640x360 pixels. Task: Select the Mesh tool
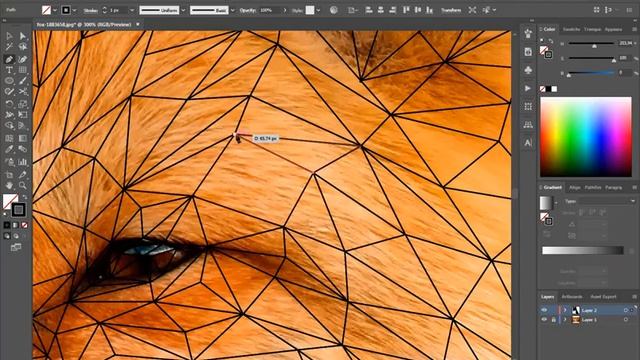click(9, 138)
